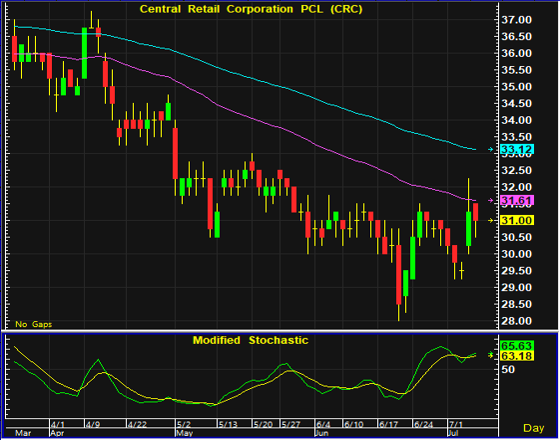
Task: Click the 36.00 price axis label
Action: click(x=517, y=54)
